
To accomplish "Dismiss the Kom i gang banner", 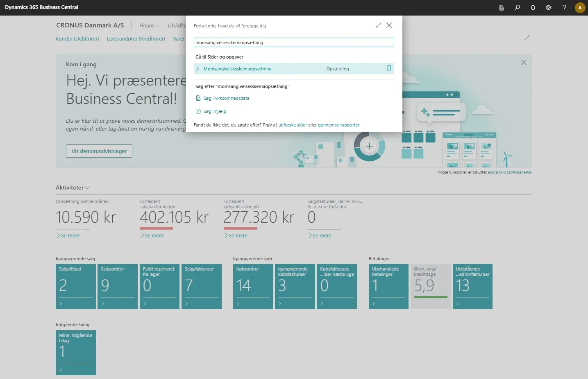I will pos(524,63).
